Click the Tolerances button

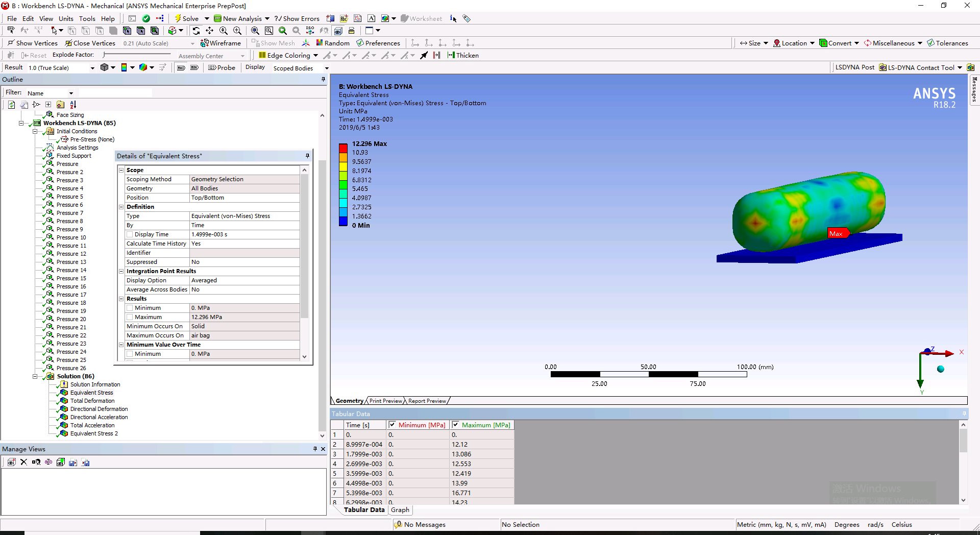(947, 43)
